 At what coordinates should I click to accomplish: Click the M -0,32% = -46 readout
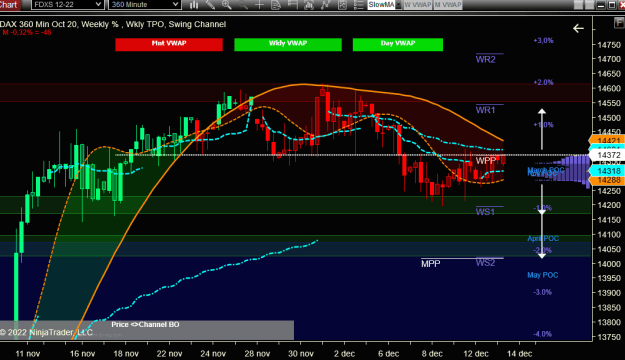(27, 32)
